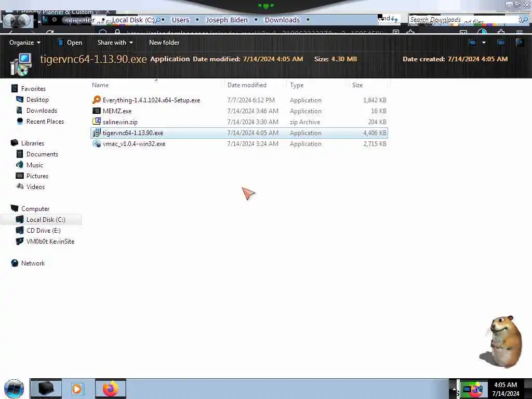
Task: Click the back/forward navigation buttons
Action: coord(18,20)
